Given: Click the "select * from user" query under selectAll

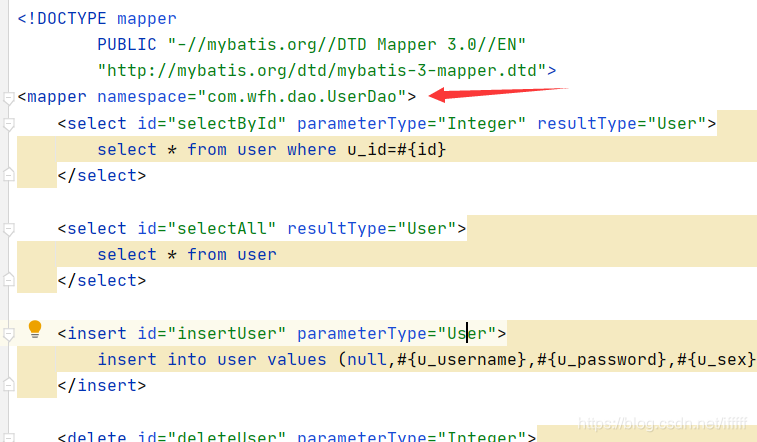Looking at the screenshot, I should tap(187, 254).
